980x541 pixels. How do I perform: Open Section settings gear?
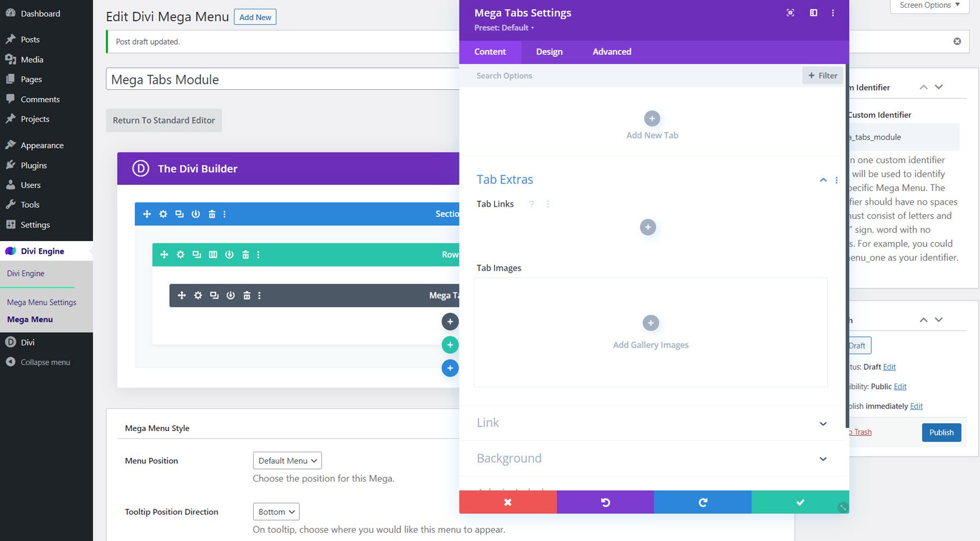pyautogui.click(x=163, y=214)
